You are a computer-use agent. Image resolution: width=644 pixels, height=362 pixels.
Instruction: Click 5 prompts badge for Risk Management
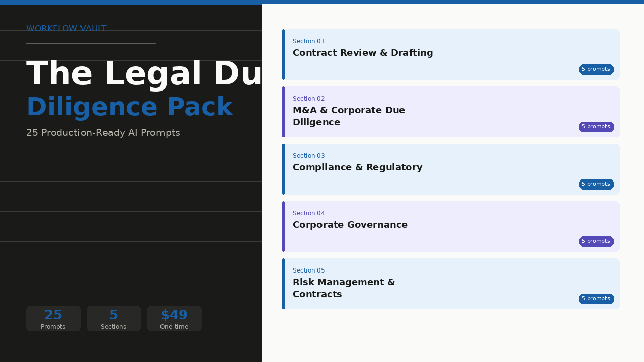coord(596,299)
